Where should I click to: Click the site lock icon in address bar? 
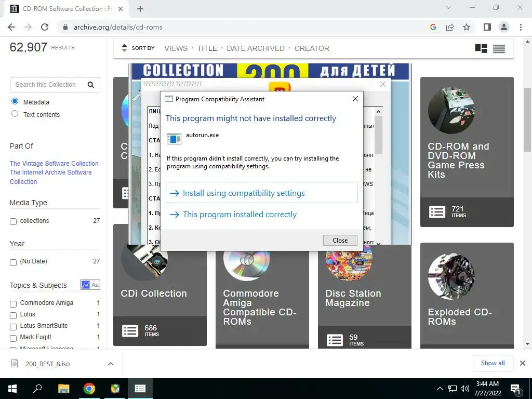coord(65,27)
